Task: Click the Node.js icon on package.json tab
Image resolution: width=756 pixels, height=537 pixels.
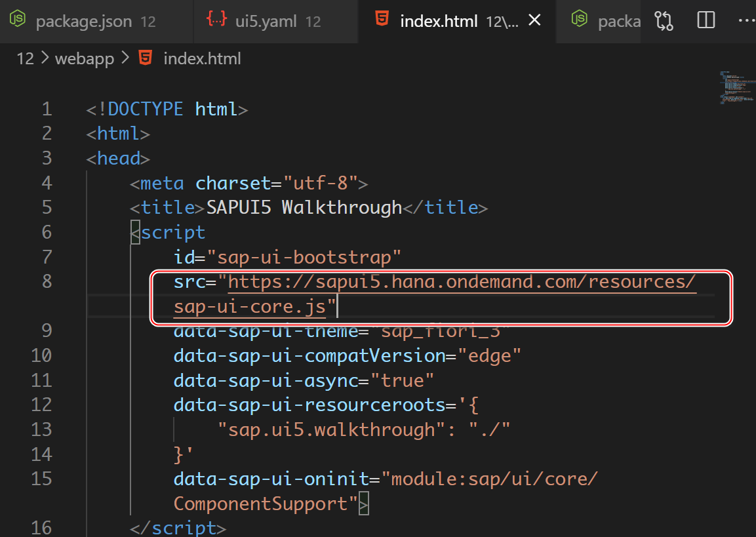Action: (18, 19)
